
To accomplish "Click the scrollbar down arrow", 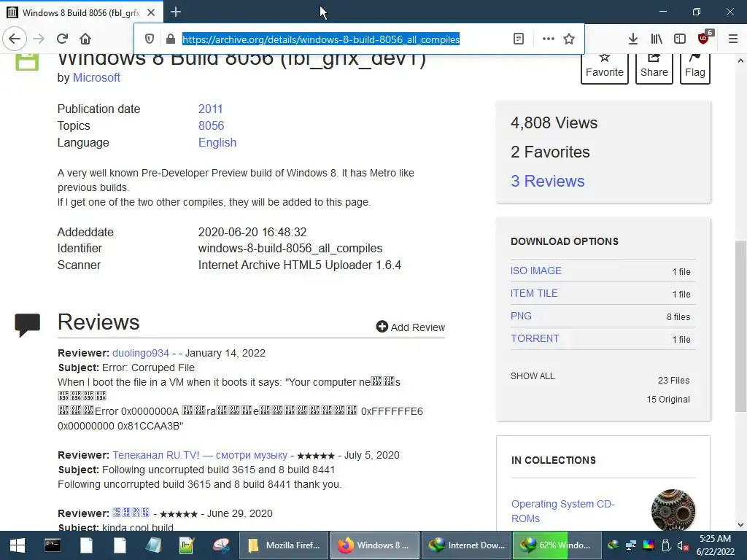I will [740, 525].
